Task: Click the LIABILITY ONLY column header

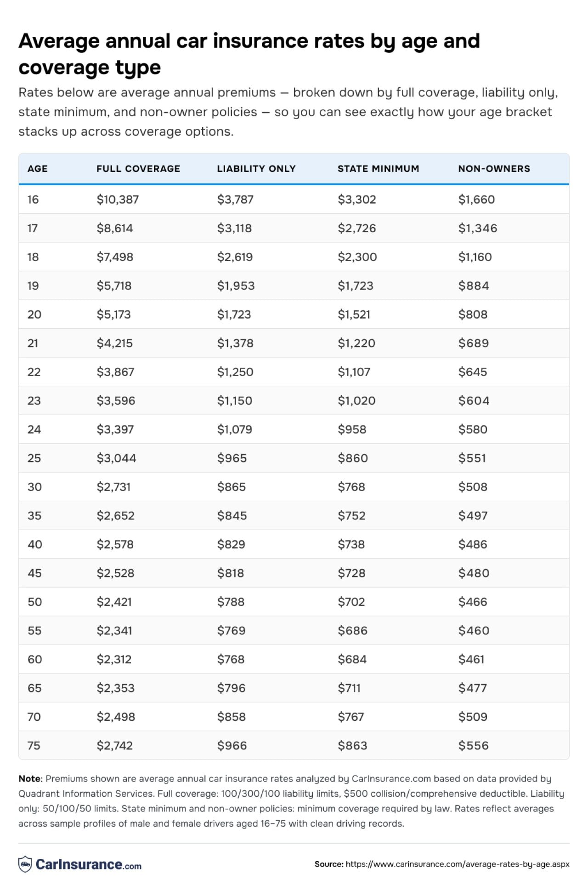Action: click(256, 169)
